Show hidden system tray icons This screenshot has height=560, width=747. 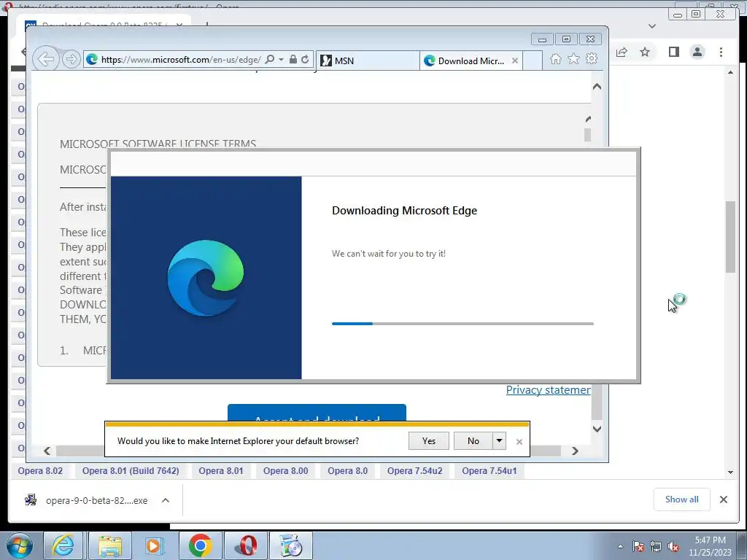pos(620,546)
